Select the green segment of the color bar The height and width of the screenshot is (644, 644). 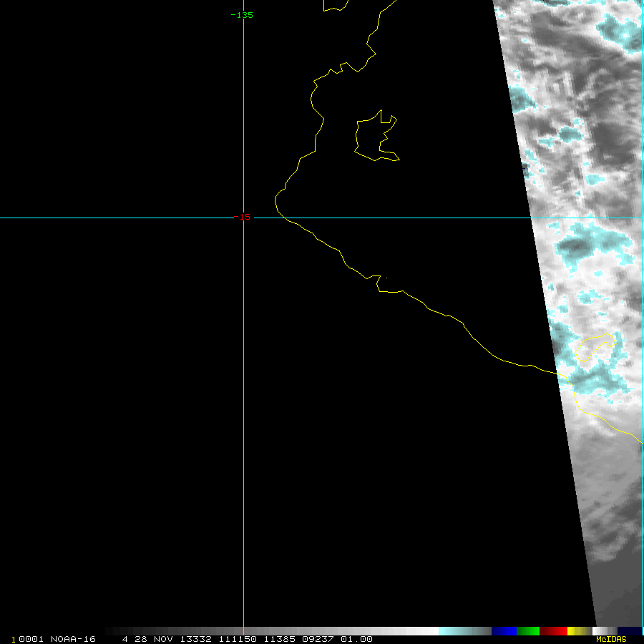528,631
